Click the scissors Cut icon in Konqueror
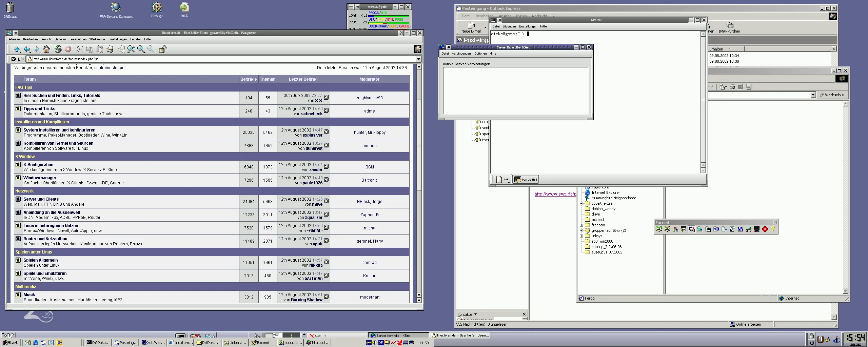This screenshot has height=347, width=868. pos(80,49)
